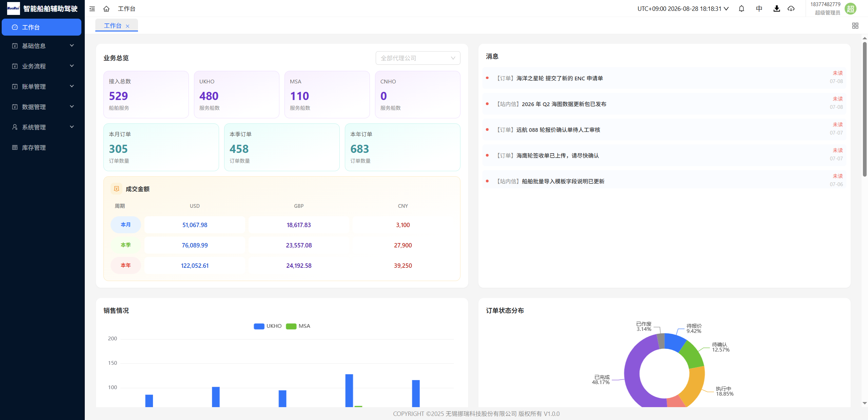This screenshot has height=420, width=868.
Task: Open notifications with the bell icon
Action: [742, 9]
